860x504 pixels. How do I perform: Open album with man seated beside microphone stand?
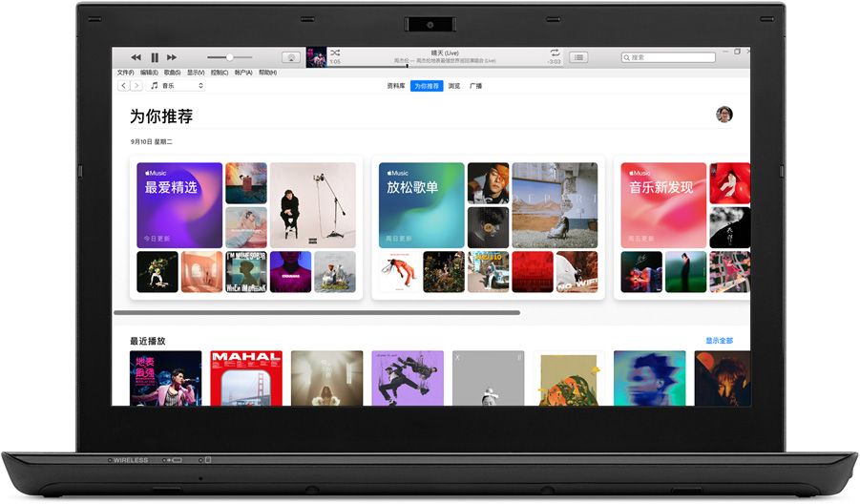click(x=313, y=205)
